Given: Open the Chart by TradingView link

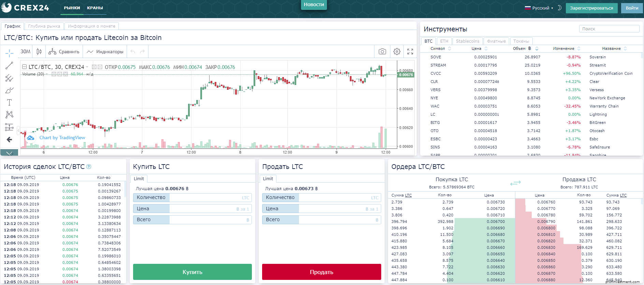Looking at the screenshot, I should (62, 138).
